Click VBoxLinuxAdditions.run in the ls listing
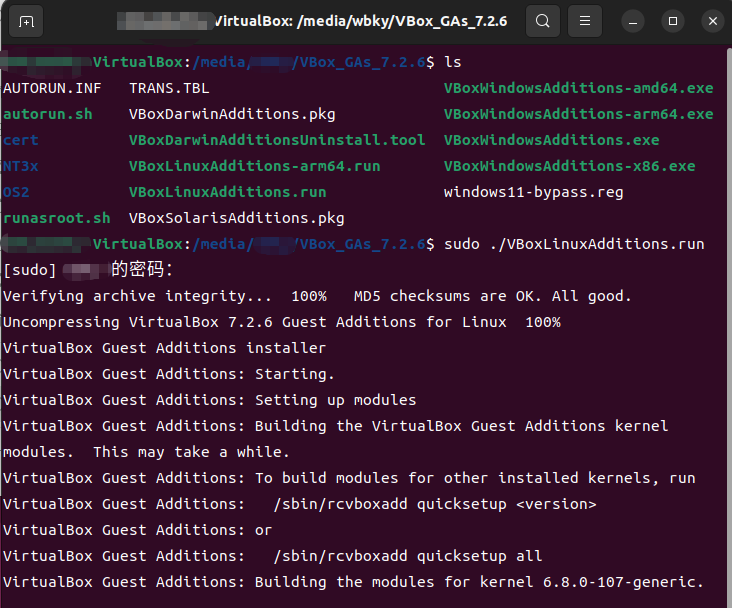This screenshot has width=732, height=608. coord(227,192)
